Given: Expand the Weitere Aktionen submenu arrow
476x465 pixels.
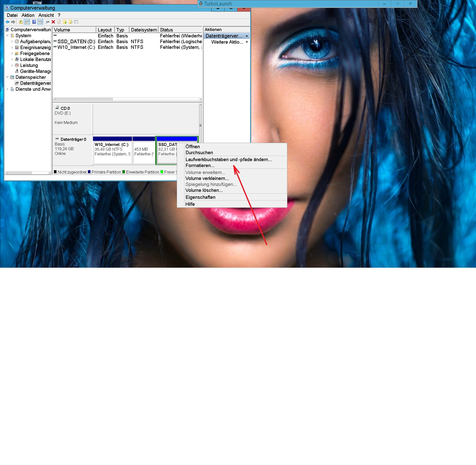Looking at the screenshot, I should (x=247, y=42).
